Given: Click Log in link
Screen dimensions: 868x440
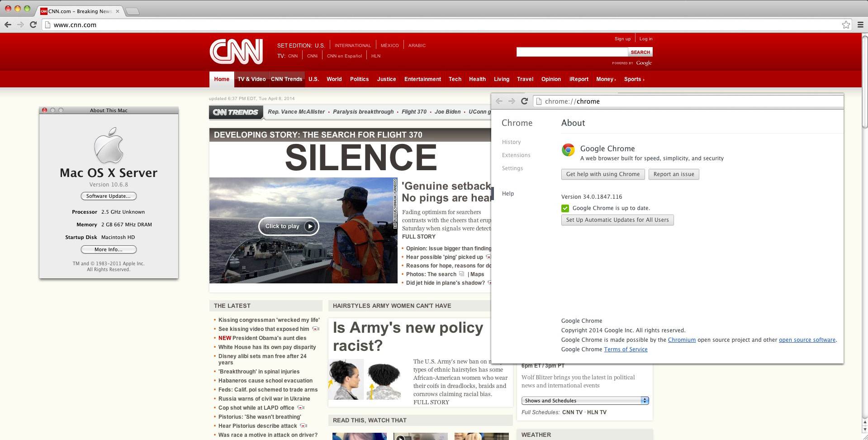Looking at the screenshot, I should click(x=646, y=39).
